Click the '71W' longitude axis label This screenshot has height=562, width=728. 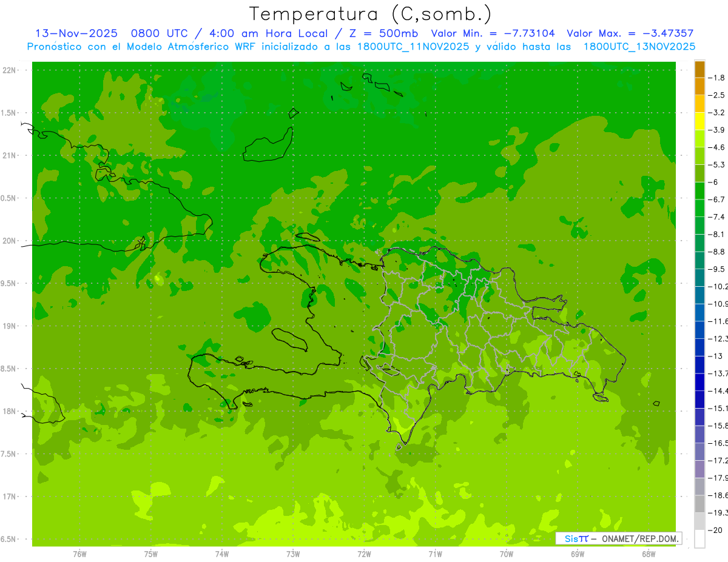click(435, 554)
